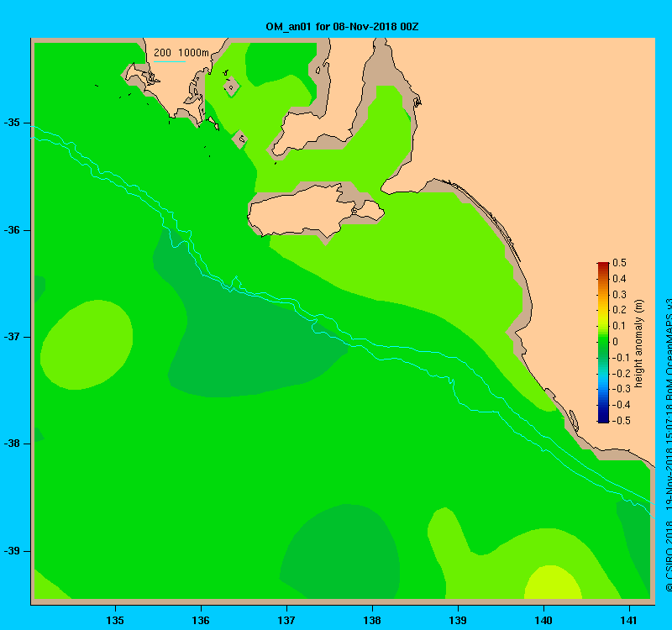
Task: Click the 0.4 value on color scale
Action: tap(619, 279)
